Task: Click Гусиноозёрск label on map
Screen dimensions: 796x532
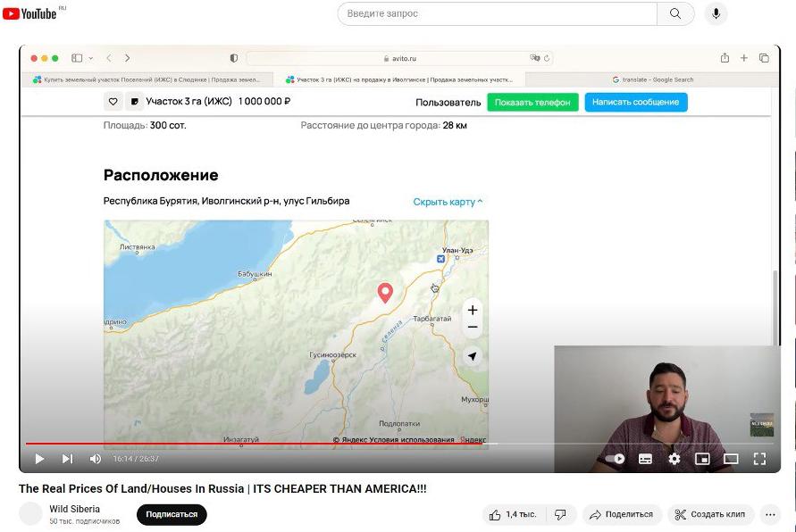Action: pyautogui.click(x=333, y=355)
